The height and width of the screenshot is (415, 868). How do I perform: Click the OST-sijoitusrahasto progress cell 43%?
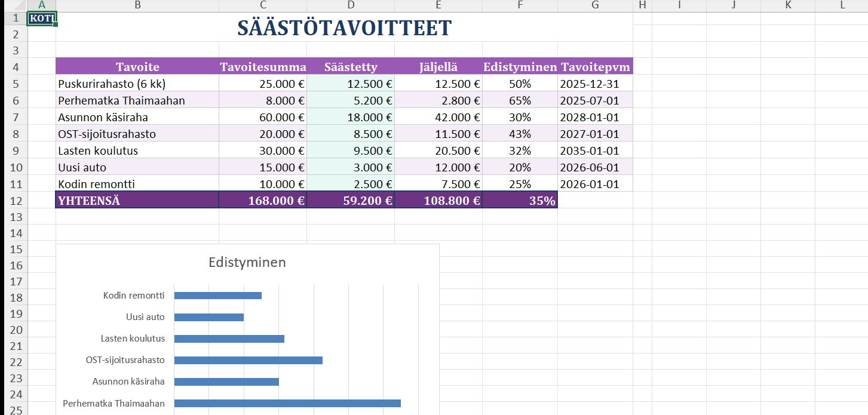coord(520,134)
